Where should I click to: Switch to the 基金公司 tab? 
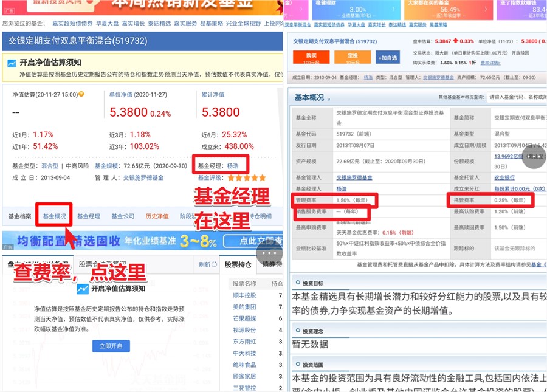[x=123, y=216]
